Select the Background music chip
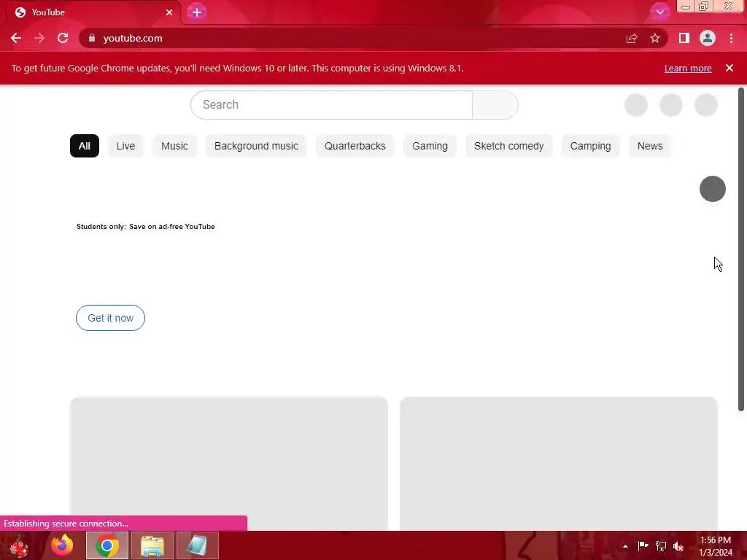Image resolution: width=747 pixels, height=560 pixels. pos(256,146)
